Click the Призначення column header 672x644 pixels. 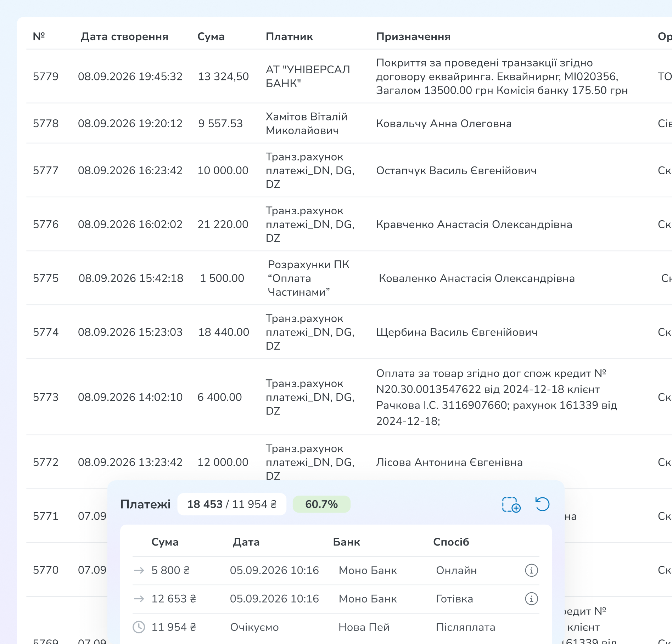tap(413, 36)
